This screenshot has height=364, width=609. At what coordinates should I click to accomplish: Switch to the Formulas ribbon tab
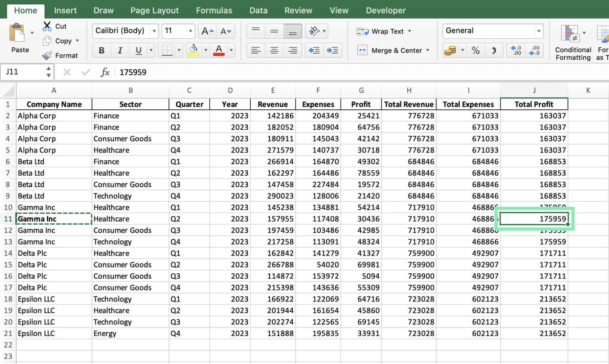click(214, 10)
